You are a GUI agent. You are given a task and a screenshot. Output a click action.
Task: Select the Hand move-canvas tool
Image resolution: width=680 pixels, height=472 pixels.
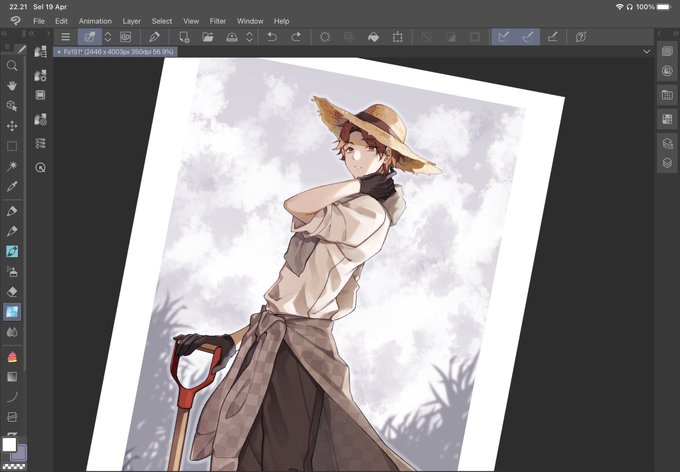pyautogui.click(x=12, y=85)
